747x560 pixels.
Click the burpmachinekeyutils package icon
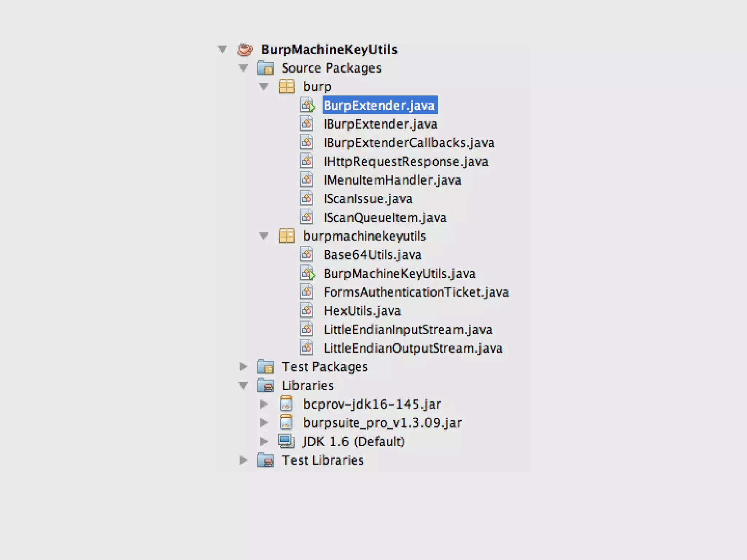[287, 236]
